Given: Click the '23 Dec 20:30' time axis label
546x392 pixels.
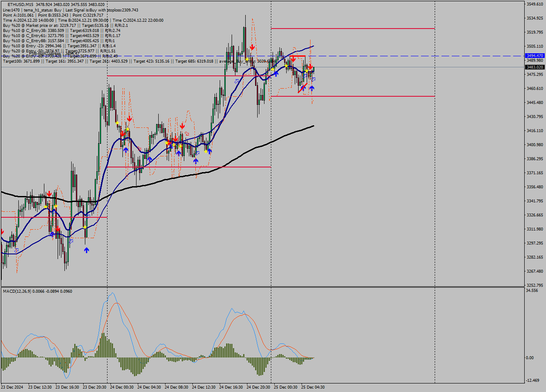Looking at the screenshot, I should coord(95,387).
